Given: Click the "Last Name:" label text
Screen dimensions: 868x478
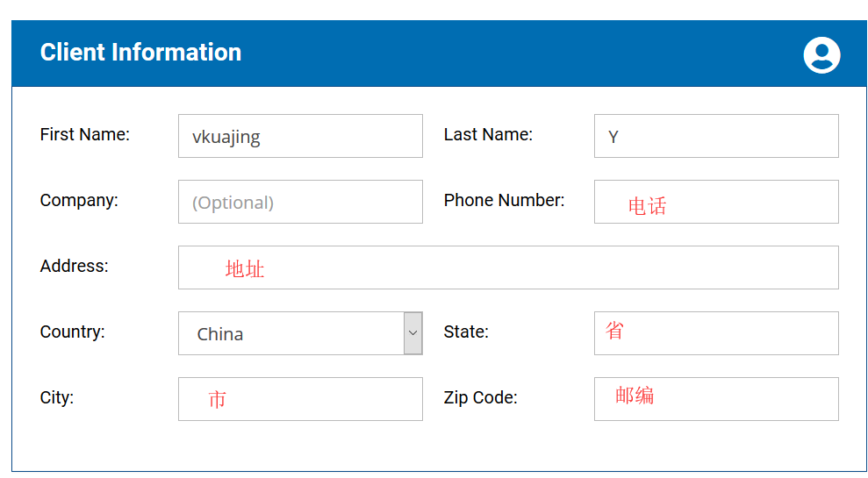Looking at the screenshot, I should [x=488, y=134].
